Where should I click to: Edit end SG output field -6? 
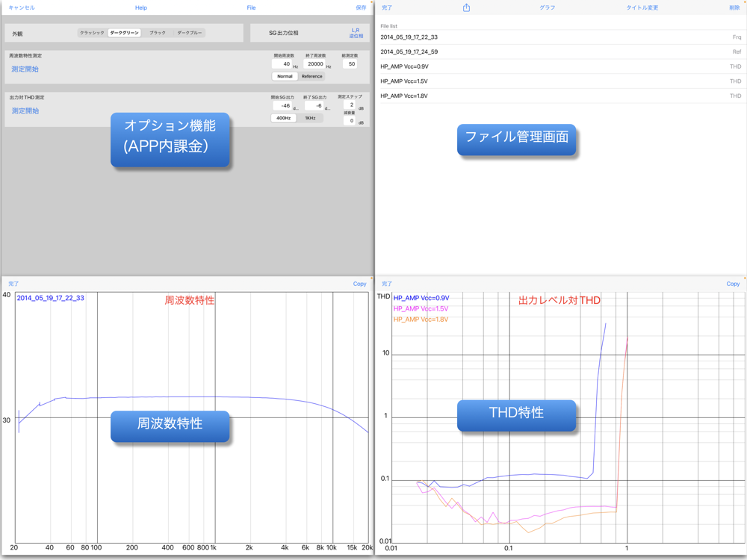click(x=314, y=106)
